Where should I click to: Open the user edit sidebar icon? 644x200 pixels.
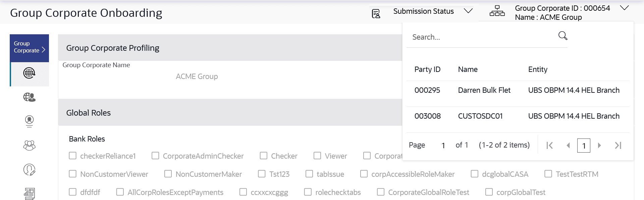[x=29, y=170]
